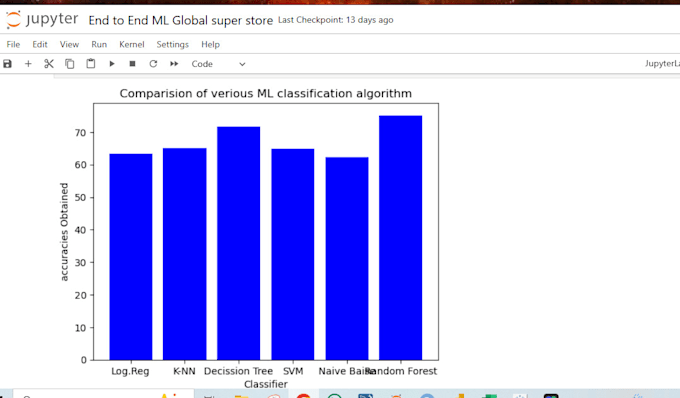680x398 pixels.
Task: Click the SVM x-axis label
Action: tap(293, 371)
